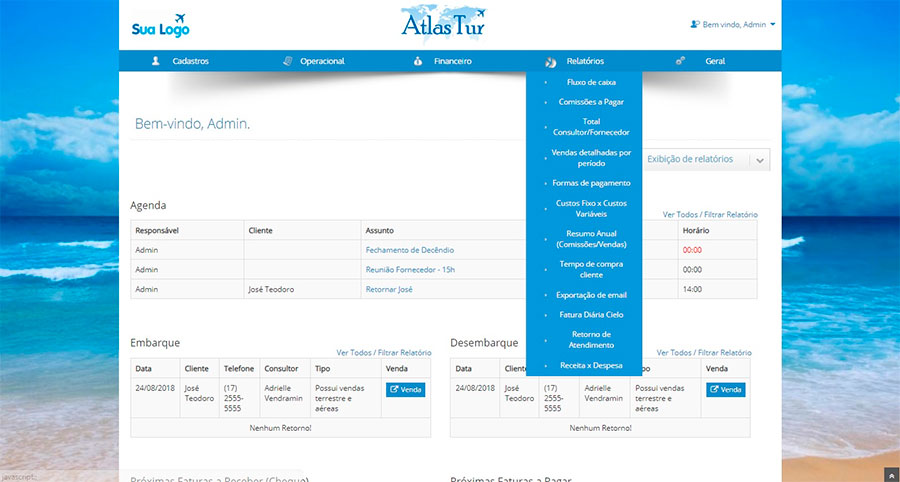Click the 14:00 time in Agenda
Image resolution: width=900 pixels, height=482 pixels.
692,289
